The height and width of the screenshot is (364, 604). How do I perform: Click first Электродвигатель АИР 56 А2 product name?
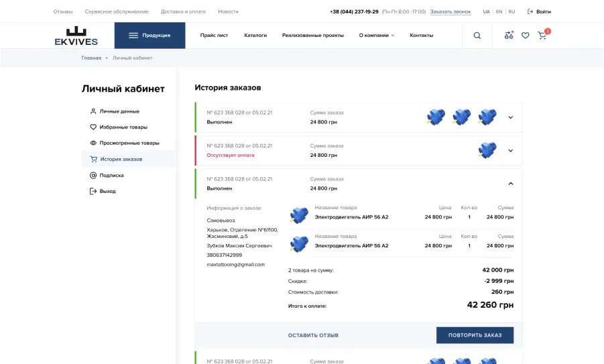pyautogui.click(x=351, y=217)
